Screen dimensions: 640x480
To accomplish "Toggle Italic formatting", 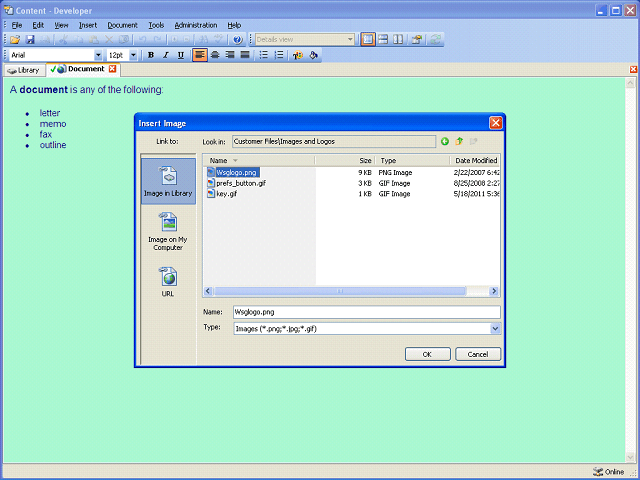I will pyautogui.click(x=166, y=55).
